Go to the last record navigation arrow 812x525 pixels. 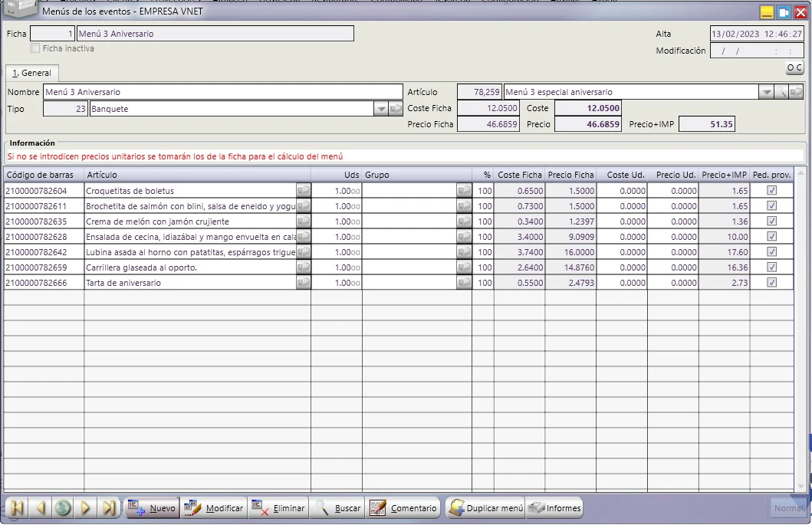click(108, 508)
